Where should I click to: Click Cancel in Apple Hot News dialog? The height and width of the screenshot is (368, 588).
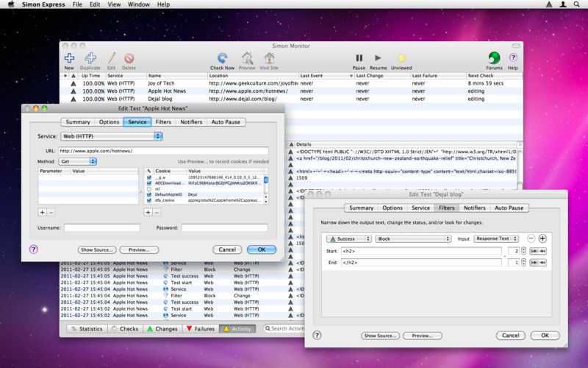pyautogui.click(x=227, y=250)
